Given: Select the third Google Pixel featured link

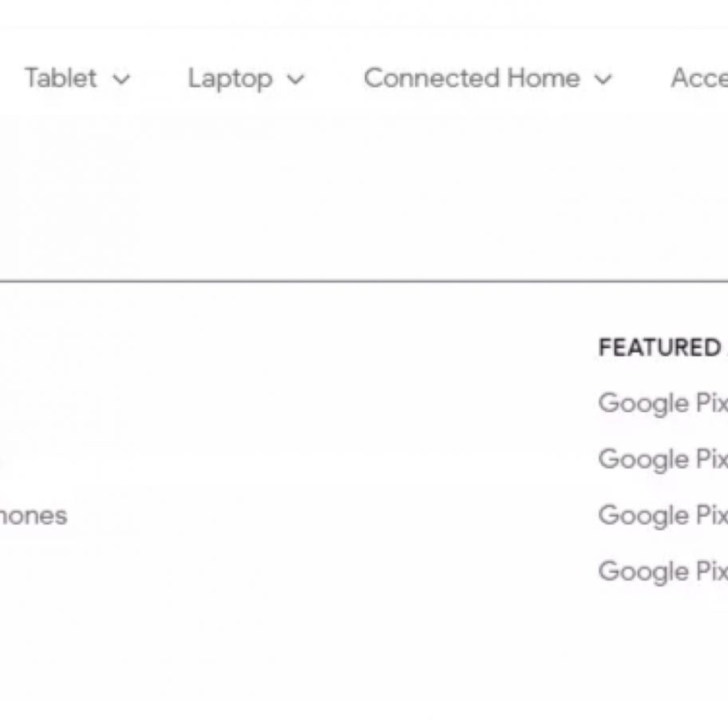Looking at the screenshot, I should (x=663, y=515).
